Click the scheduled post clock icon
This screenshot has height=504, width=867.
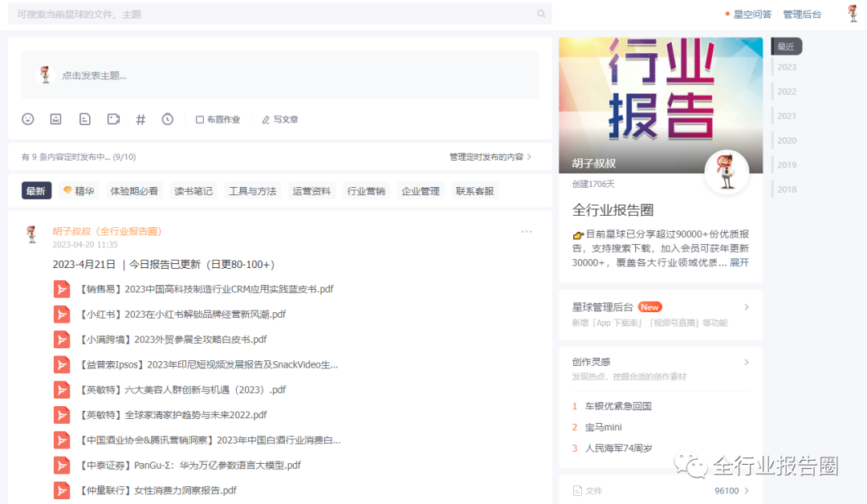click(168, 120)
